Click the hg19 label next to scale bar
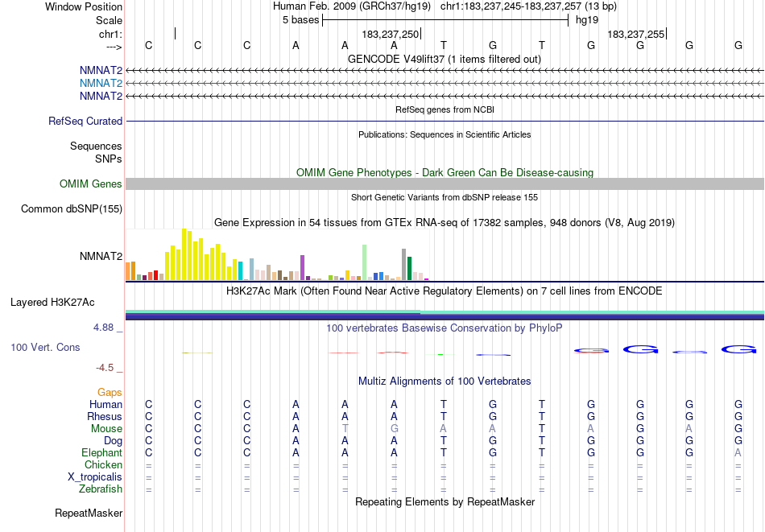 click(x=587, y=20)
